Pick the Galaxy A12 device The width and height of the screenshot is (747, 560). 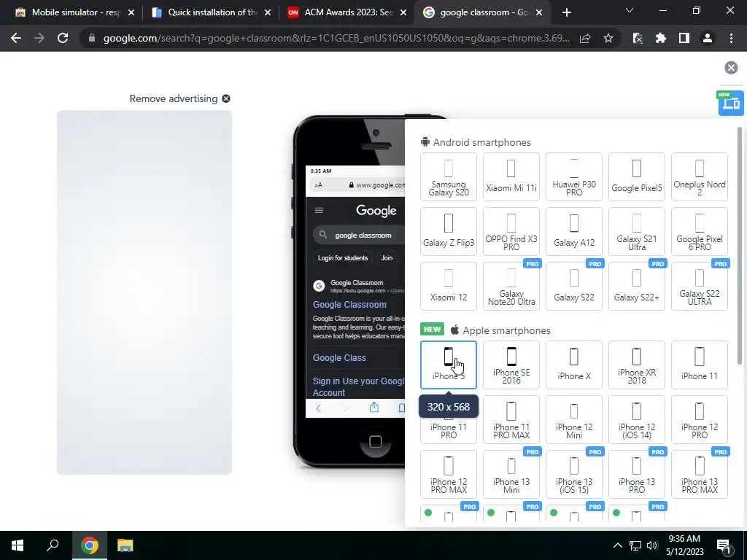[x=574, y=231]
